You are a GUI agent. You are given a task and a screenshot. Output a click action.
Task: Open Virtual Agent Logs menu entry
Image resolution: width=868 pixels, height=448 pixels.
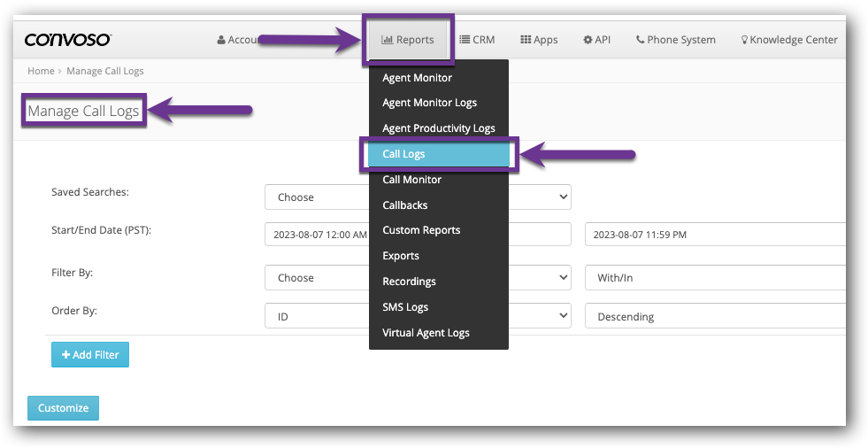point(439,334)
